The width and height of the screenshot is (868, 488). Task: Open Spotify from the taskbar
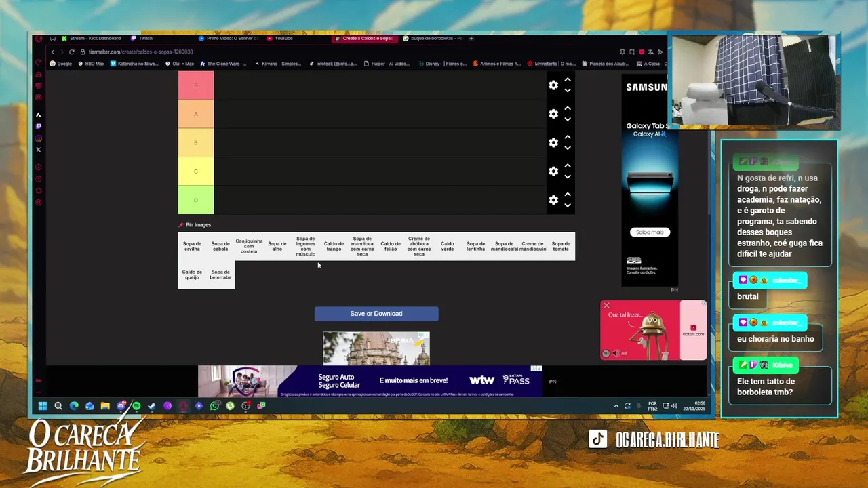coord(136,406)
